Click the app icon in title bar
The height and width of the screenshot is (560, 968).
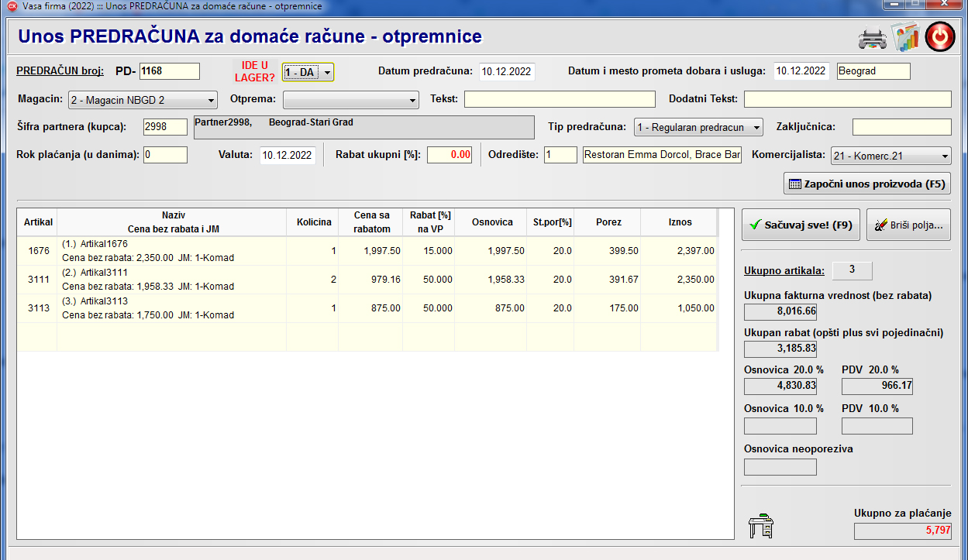click(12, 6)
